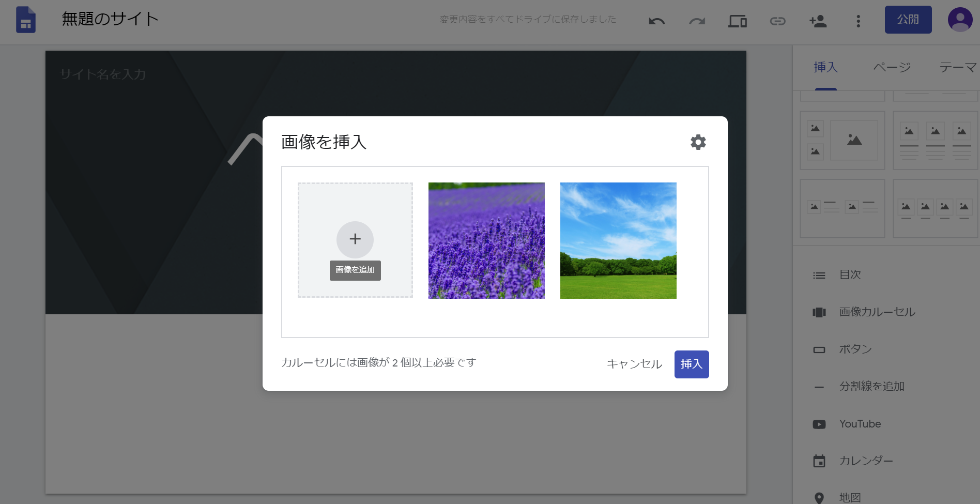Click the undo arrow icon

[x=656, y=21]
